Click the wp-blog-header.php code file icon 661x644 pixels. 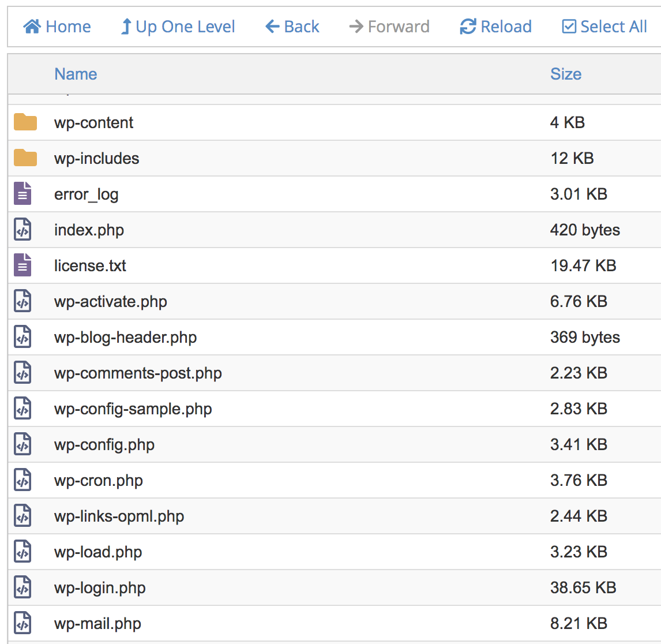tap(22, 337)
